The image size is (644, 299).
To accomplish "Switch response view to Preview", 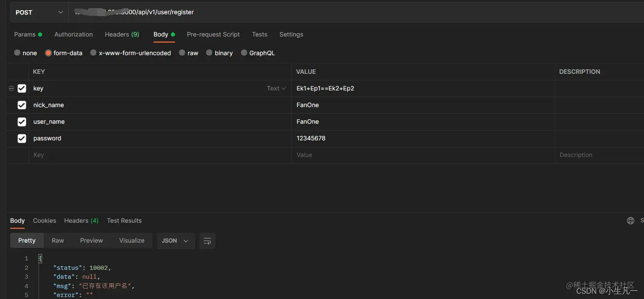I will tap(92, 241).
